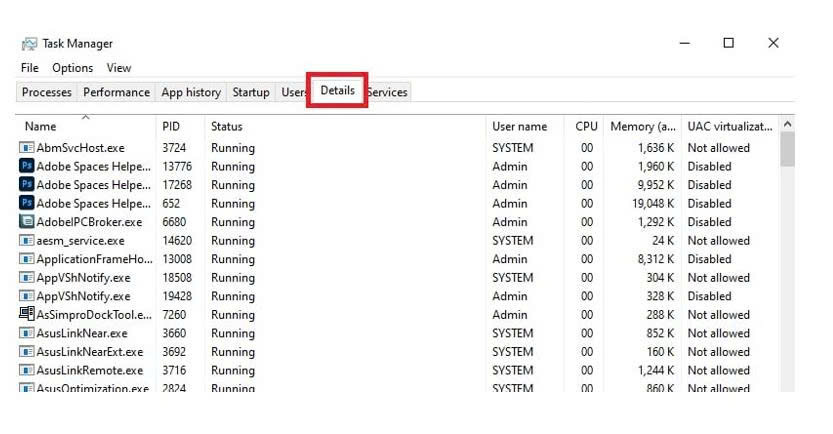Sort by the User name column header
833x434 pixels.
(x=520, y=126)
